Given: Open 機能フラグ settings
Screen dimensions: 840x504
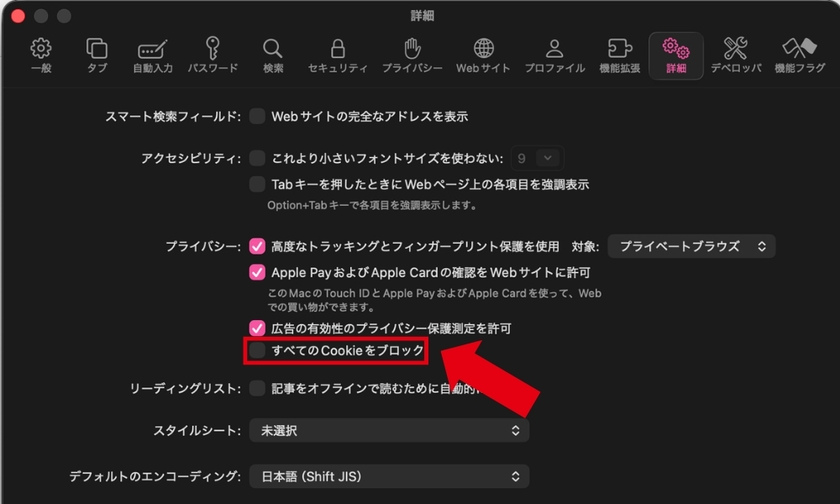Looking at the screenshot, I should [x=800, y=55].
